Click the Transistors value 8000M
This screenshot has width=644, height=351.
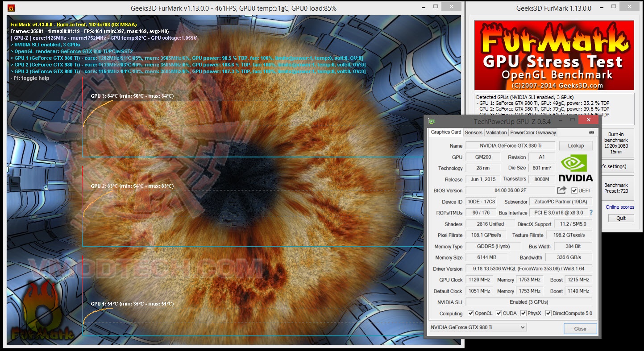[x=542, y=179]
